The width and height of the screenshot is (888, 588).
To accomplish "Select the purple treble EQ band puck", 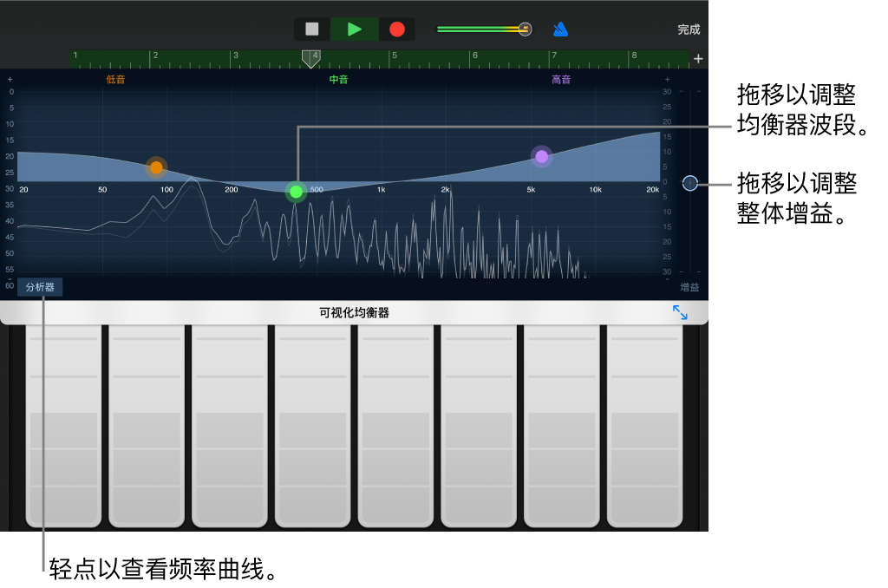I will point(541,156).
